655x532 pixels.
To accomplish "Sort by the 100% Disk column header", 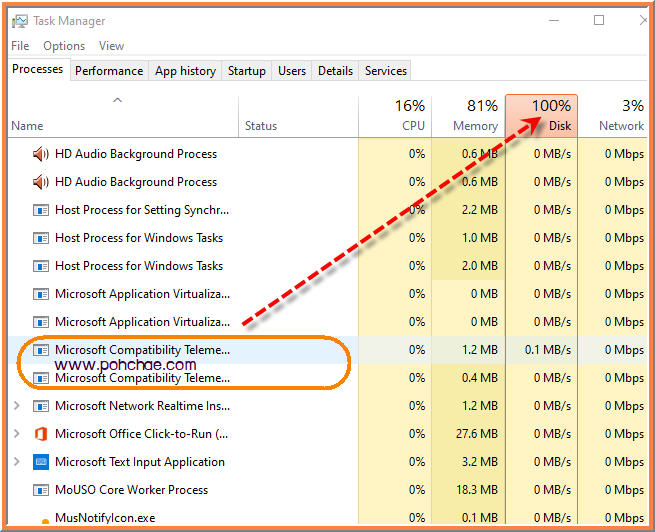I will (541, 116).
